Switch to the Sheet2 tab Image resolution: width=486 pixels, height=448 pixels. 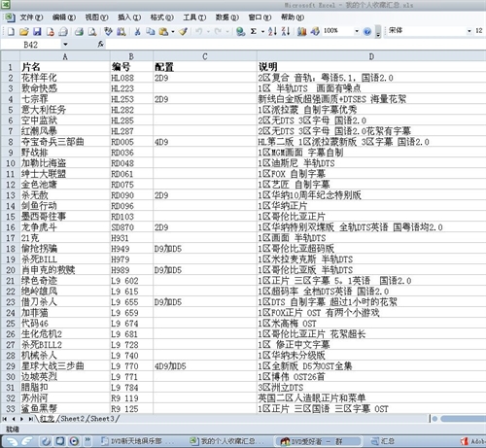tap(72, 419)
